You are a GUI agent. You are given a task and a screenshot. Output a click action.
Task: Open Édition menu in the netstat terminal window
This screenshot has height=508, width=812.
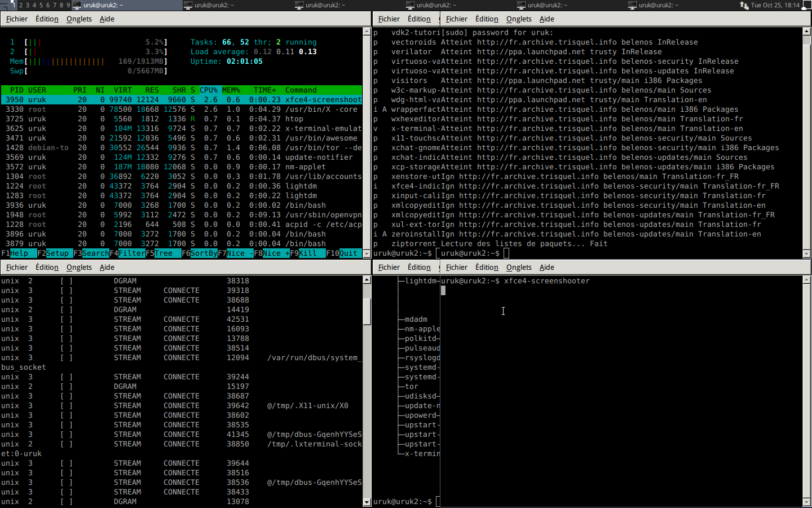click(x=47, y=267)
